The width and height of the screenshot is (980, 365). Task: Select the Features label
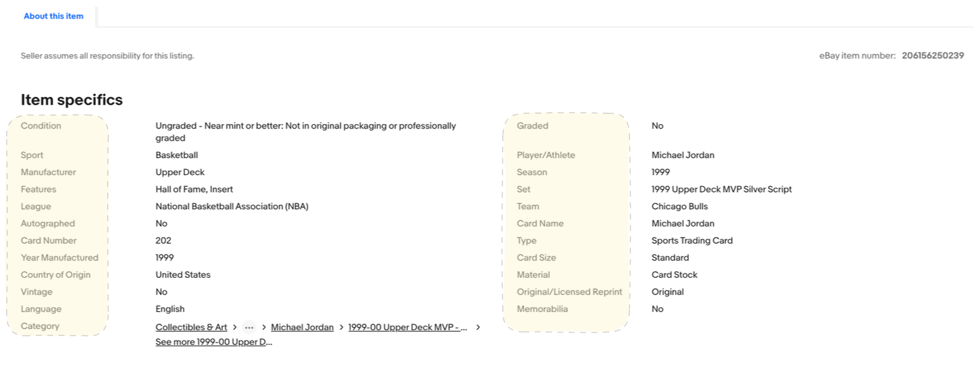[39, 189]
